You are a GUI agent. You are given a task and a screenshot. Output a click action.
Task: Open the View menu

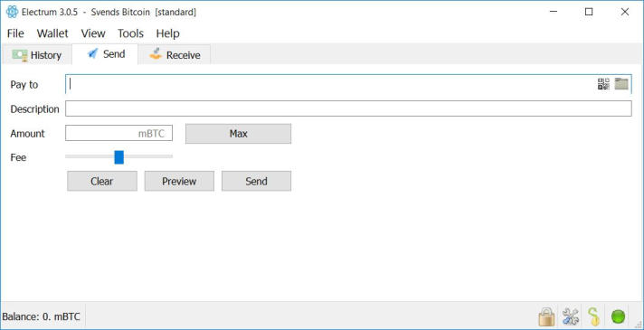[x=93, y=33]
